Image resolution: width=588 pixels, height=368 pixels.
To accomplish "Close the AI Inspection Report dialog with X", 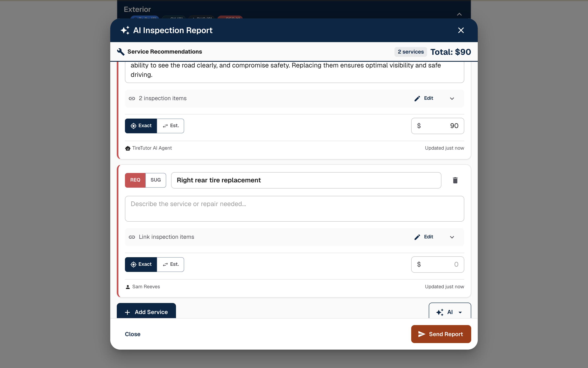I will coord(461,30).
